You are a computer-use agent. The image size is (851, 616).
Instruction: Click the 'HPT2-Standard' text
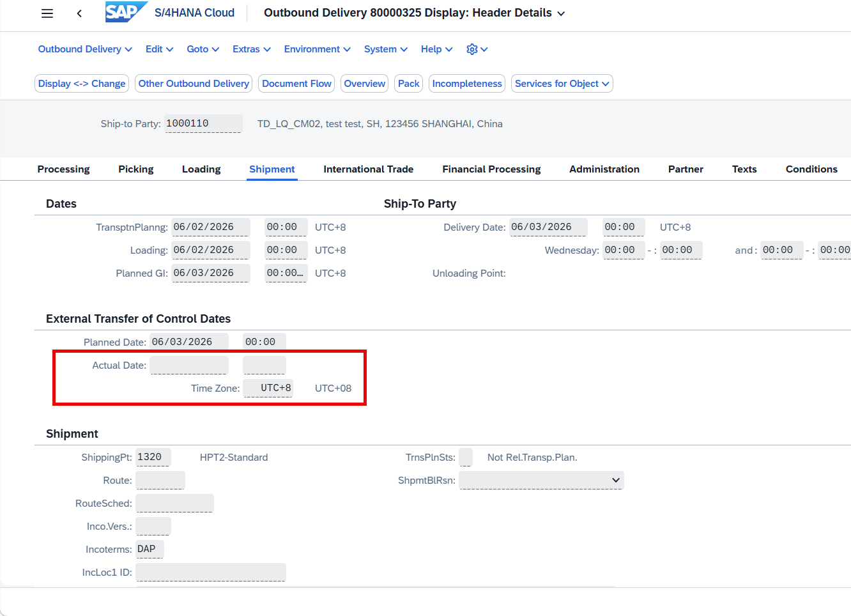(234, 458)
